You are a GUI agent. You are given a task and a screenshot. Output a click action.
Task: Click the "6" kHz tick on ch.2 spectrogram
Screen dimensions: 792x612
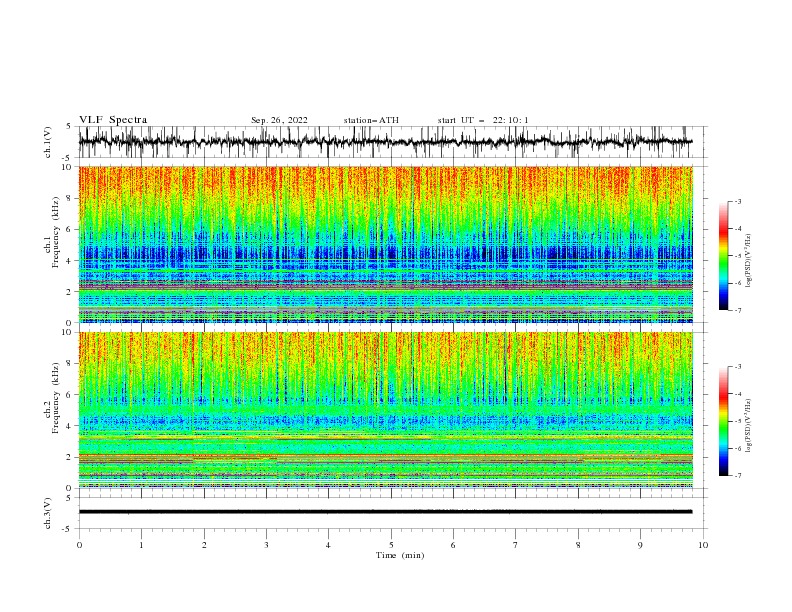[70, 395]
